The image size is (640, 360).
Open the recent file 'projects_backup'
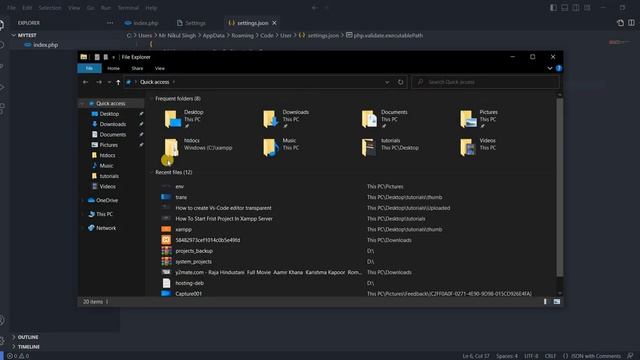point(194,251)
